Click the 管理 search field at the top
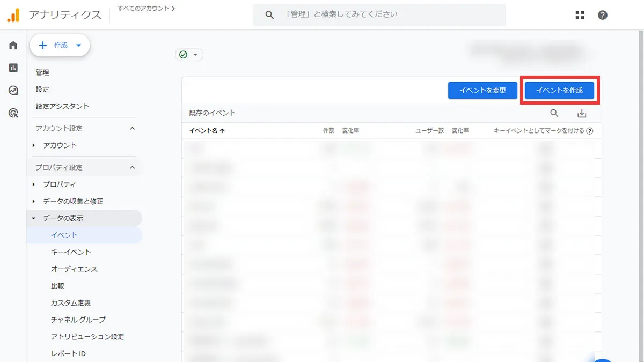 [379, 14]
